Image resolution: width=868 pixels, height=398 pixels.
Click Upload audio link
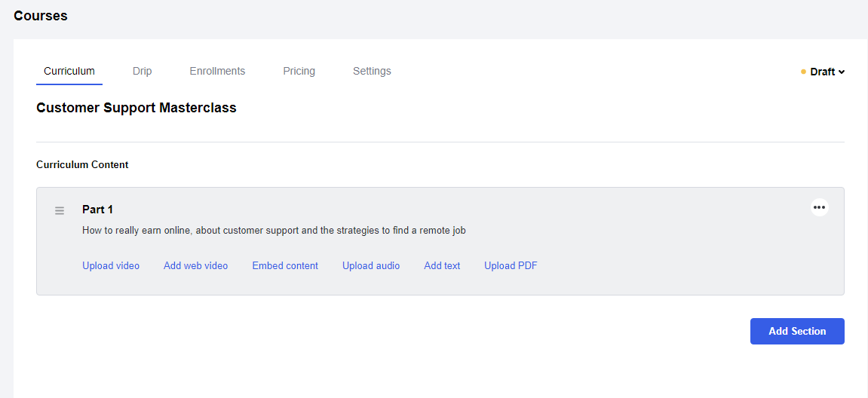371,265
